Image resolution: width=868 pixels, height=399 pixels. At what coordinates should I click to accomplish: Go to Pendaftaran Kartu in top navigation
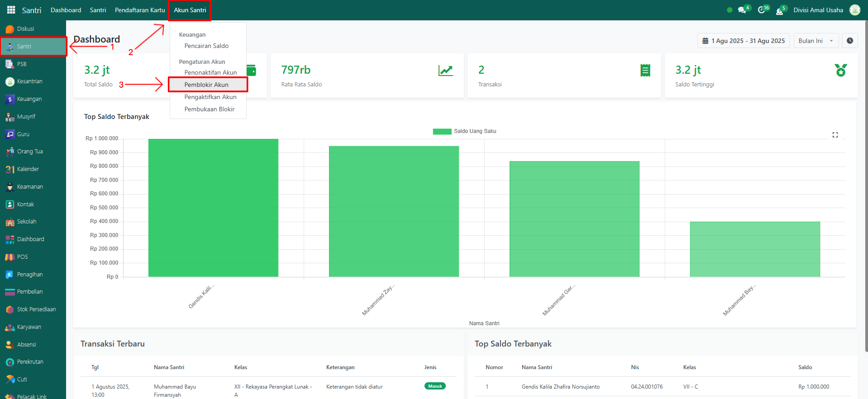pyautogui.click(x=140, y=10)
